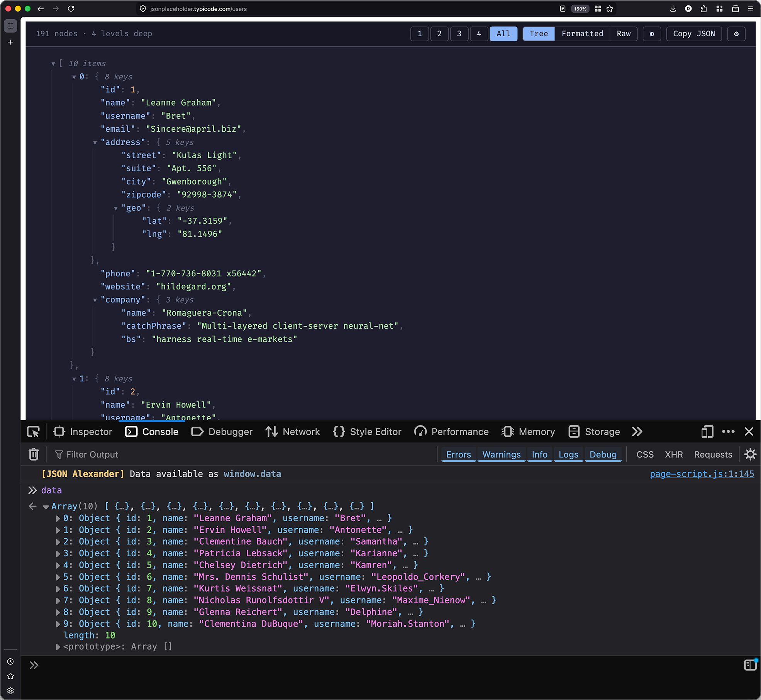The width and height of the screenshot is (761, 700).
Task: Collapse Array(10) in console output
Action: [x=46, y=507]
